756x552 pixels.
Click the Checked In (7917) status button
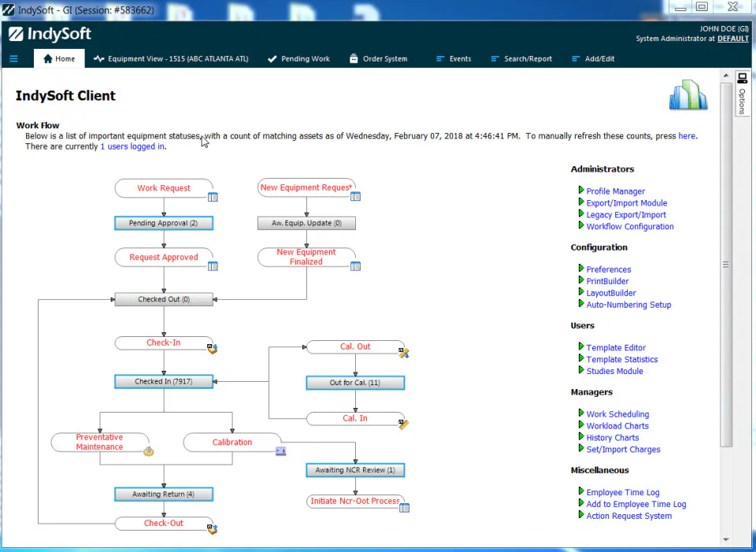click(164, 381)
